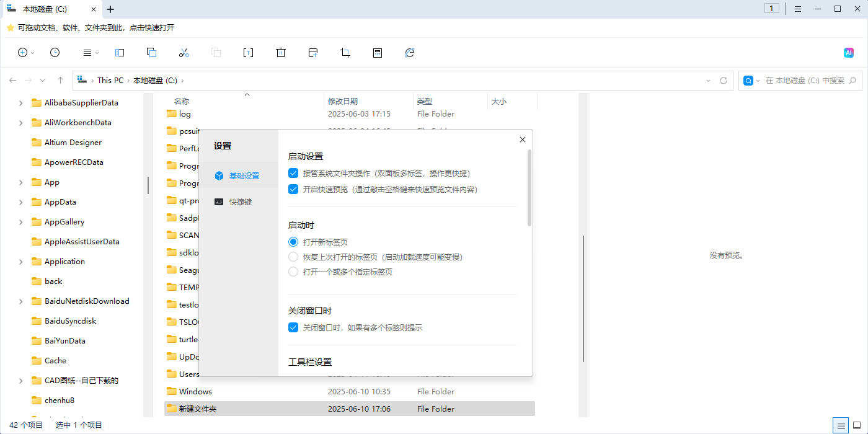Click the search engine icon in search box
868x434 pixels.
[748, 81]
